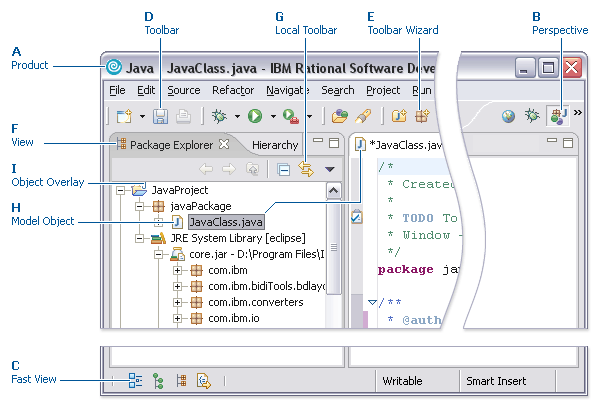Open the Hierarchy fast view icon
This screenshot has height=405, width=601.
(x=158, y=381)
